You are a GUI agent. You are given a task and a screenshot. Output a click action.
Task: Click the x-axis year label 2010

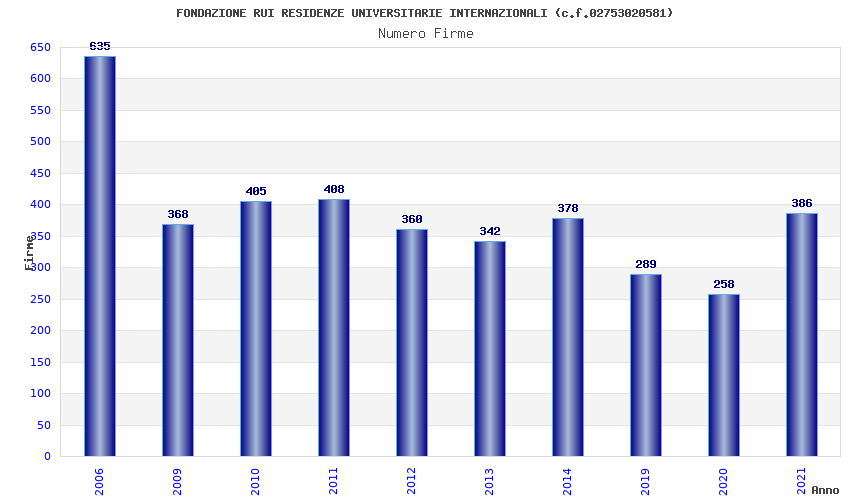click(x=255, y=482)
